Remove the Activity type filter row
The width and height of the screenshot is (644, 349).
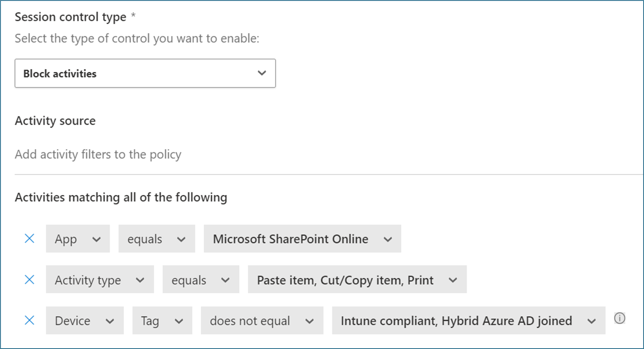29,280
